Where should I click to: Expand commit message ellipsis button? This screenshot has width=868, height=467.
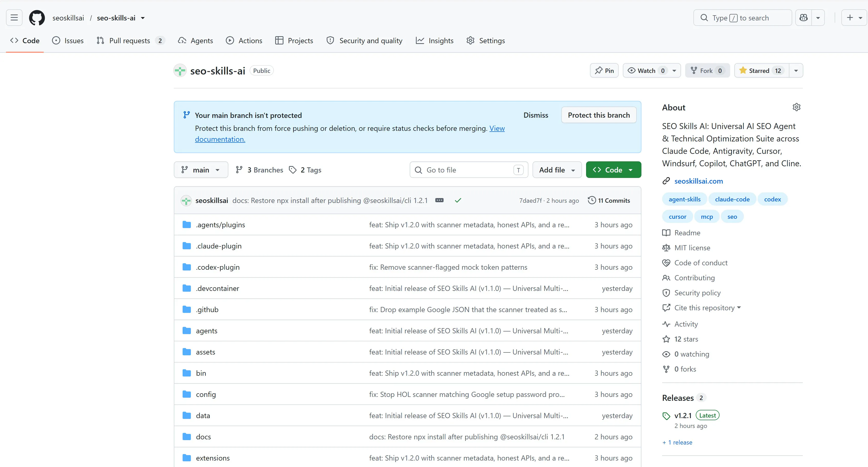(439, 200)
